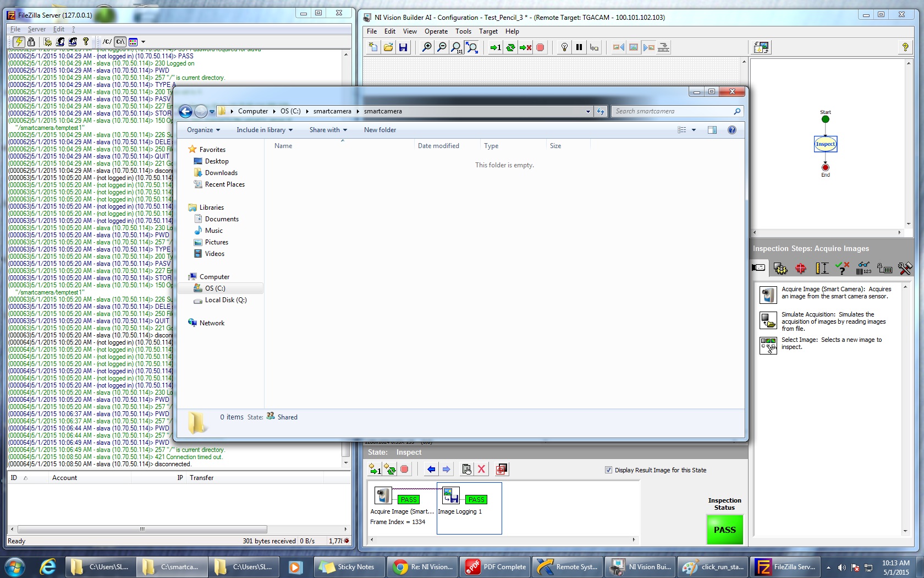Click the blue Move Step Left arrow
The width and height of the screenshot is (924, 578).
431,469
